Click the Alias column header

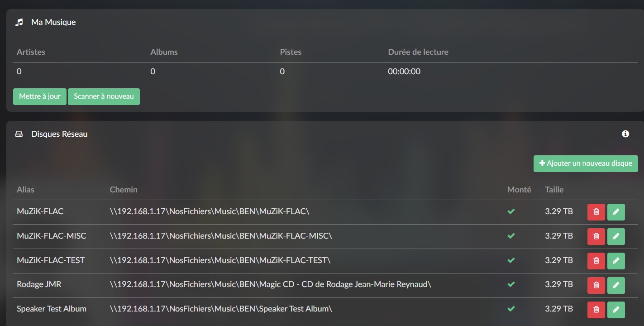tap(25, 190)
